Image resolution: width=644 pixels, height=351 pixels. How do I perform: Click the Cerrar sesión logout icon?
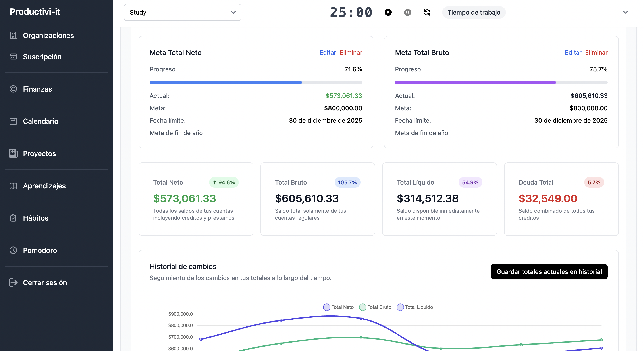(x=13, y=282)
